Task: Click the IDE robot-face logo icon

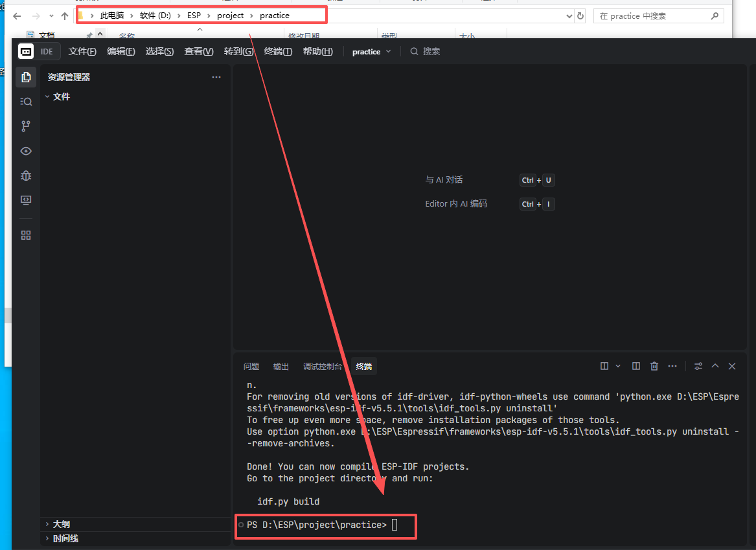Action: [26, 52]
